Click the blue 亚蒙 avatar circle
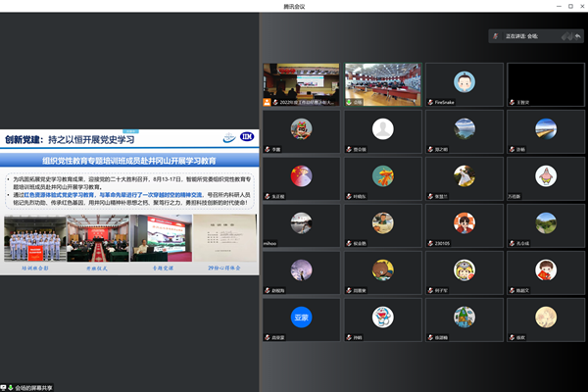The width and height of the screenshot is (588, 392). [301, 317]
